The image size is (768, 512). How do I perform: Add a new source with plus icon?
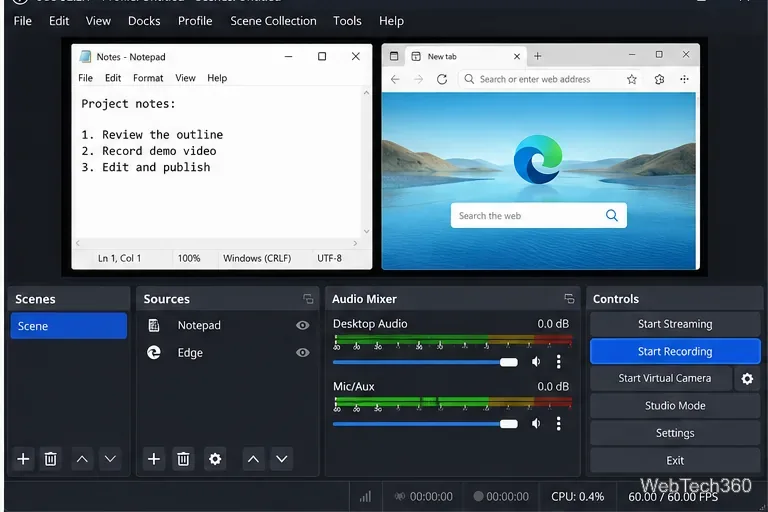154,459
